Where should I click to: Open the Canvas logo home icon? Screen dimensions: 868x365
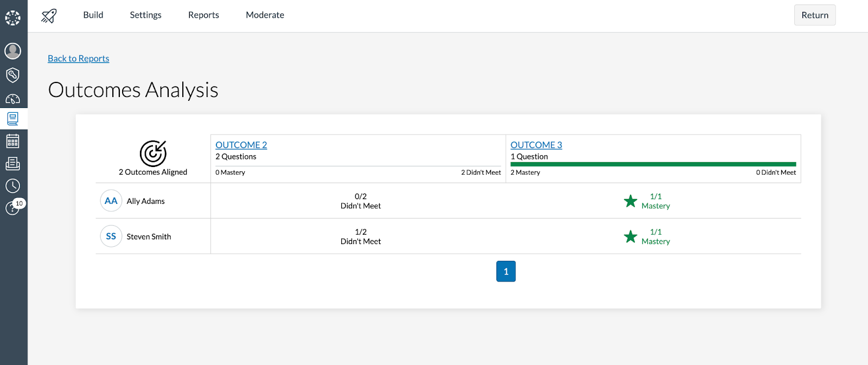(x=13, y=18)
